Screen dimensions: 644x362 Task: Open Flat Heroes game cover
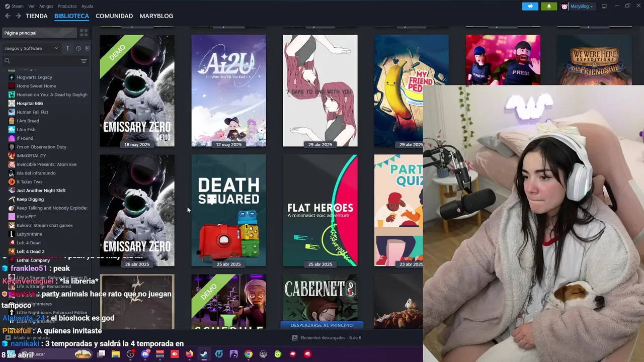[x=320, y=210]
